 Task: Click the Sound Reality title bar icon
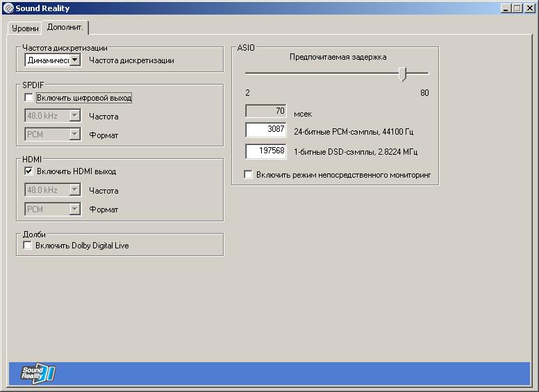point(8,8)
